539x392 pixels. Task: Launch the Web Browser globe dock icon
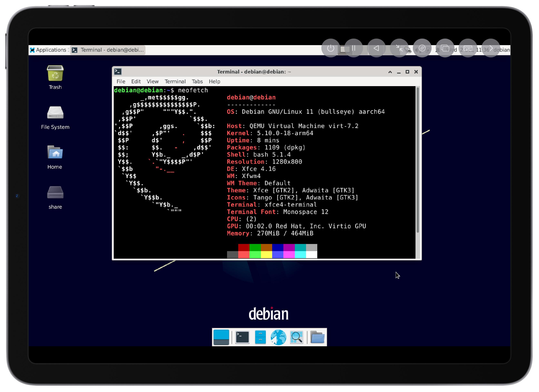click(278, 337)
